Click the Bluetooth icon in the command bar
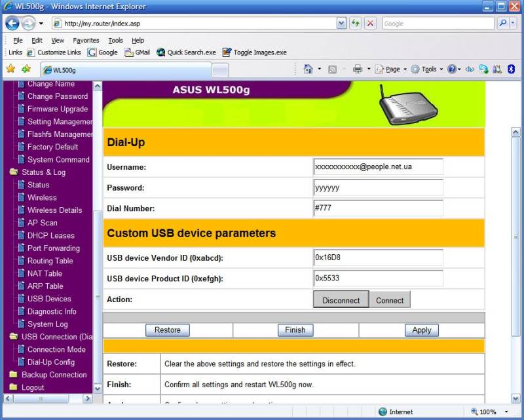 (512, 69)
